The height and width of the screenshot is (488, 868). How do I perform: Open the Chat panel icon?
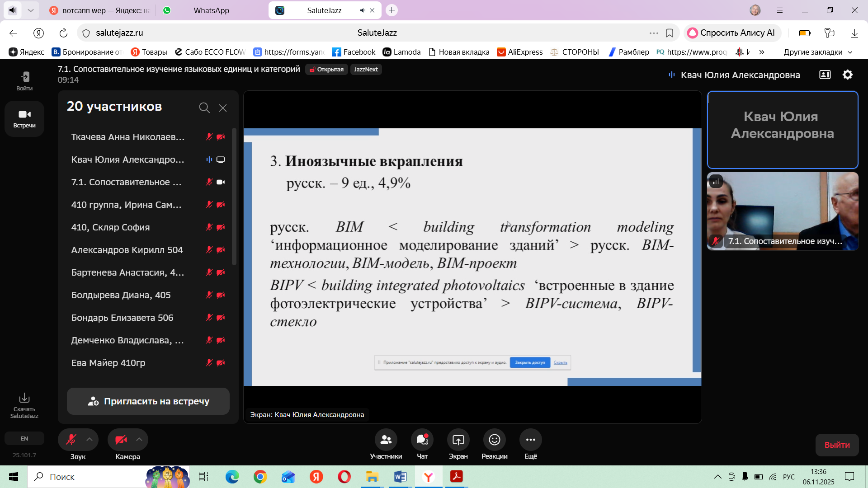422,440
